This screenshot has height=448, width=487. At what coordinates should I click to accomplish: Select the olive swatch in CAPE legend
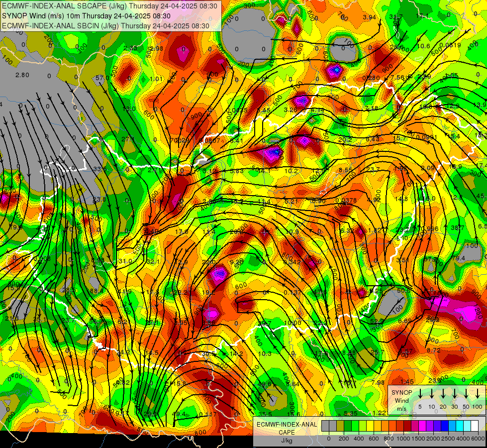pyautogui.click(x=340, y=426)
